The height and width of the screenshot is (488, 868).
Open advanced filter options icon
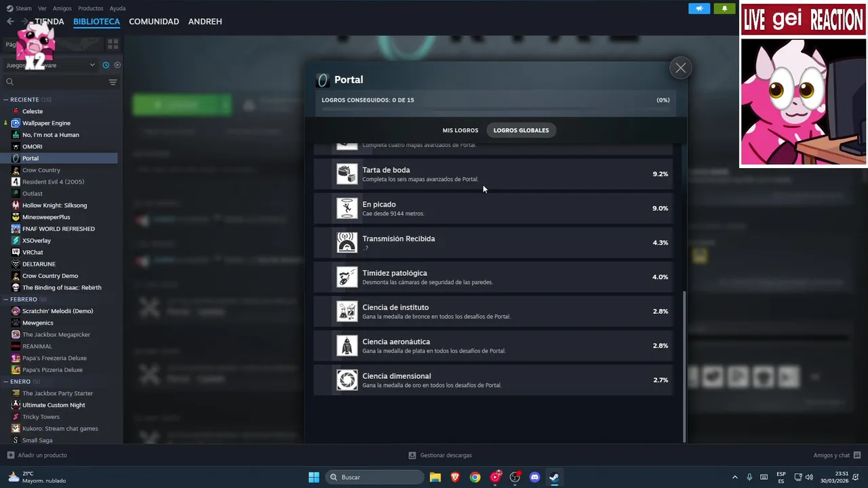pos(113,82)
